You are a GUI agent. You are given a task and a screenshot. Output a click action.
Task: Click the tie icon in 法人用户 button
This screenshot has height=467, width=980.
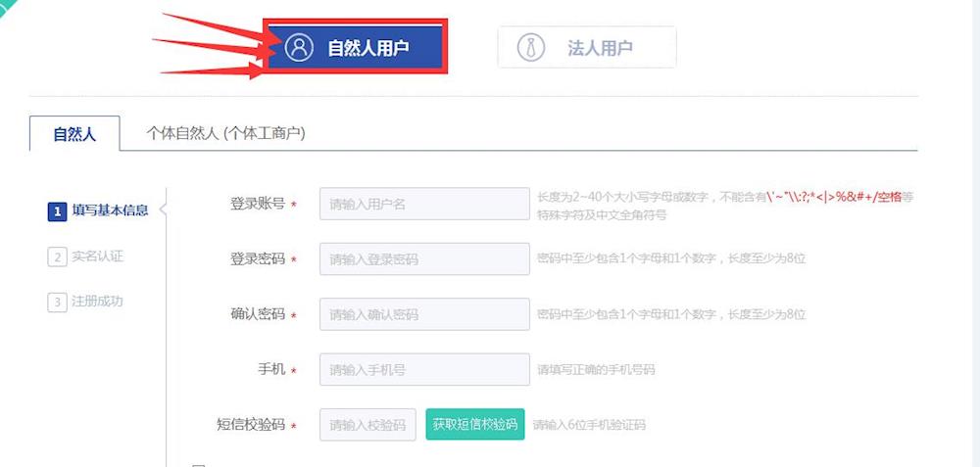(x=531, y=47)
